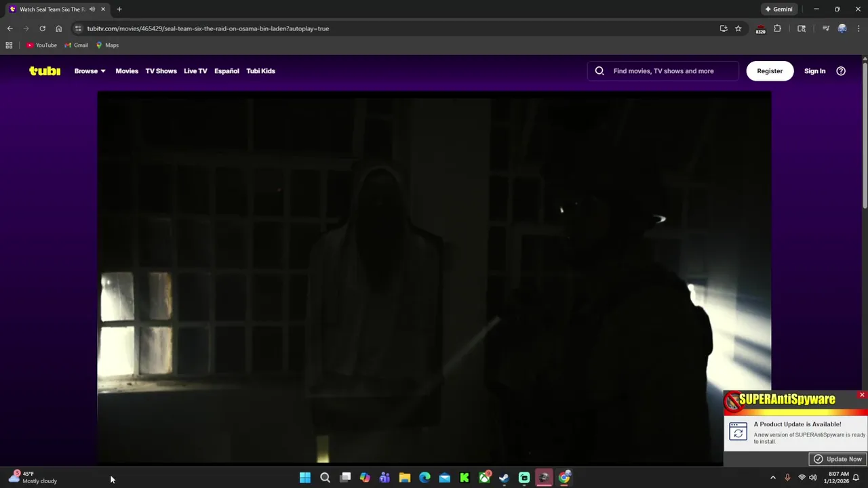Open Live TV in Tubi

pyautogui.click(x=195, y=70)
